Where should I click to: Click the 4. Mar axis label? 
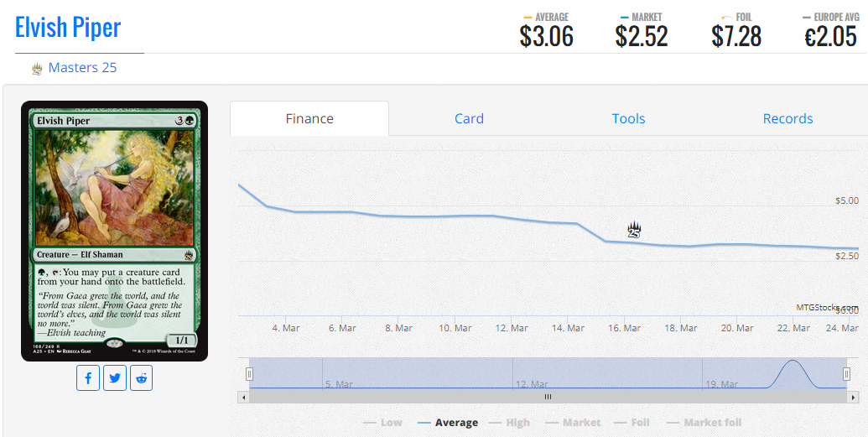[x=286, y=328]
